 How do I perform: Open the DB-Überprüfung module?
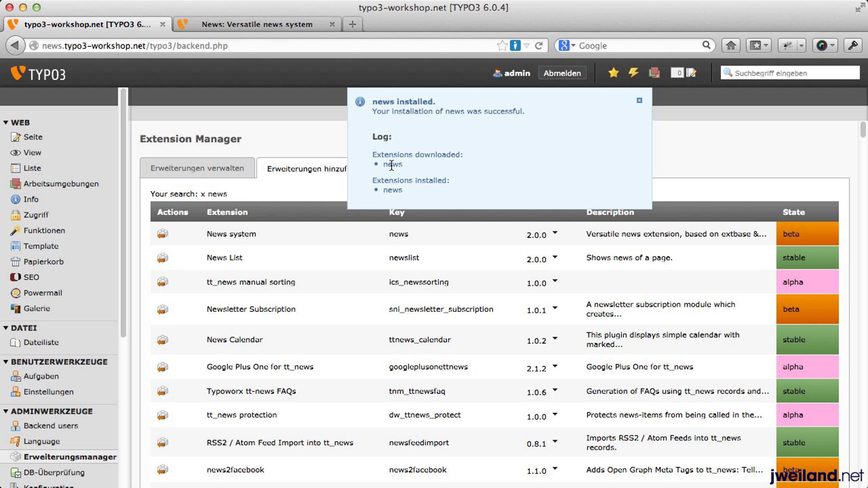(x=54, y=472)
